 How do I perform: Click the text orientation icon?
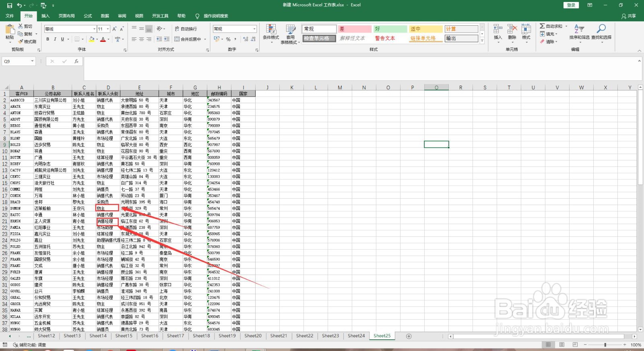pos(160,29)
